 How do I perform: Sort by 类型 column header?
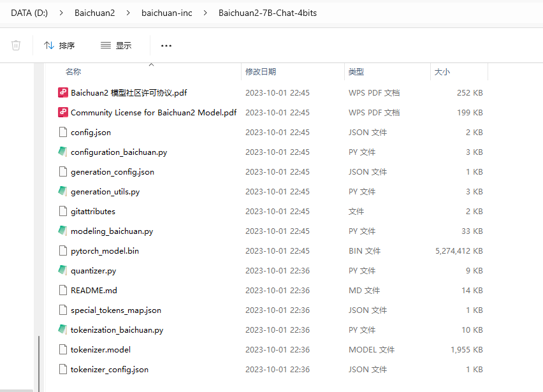[356, 71]
